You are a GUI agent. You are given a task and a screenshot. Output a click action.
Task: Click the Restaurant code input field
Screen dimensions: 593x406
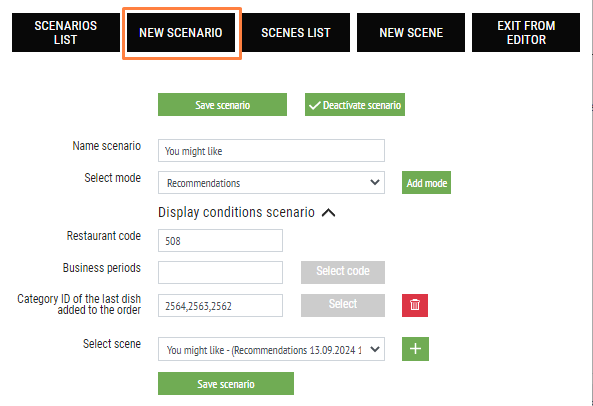(220, 240)
